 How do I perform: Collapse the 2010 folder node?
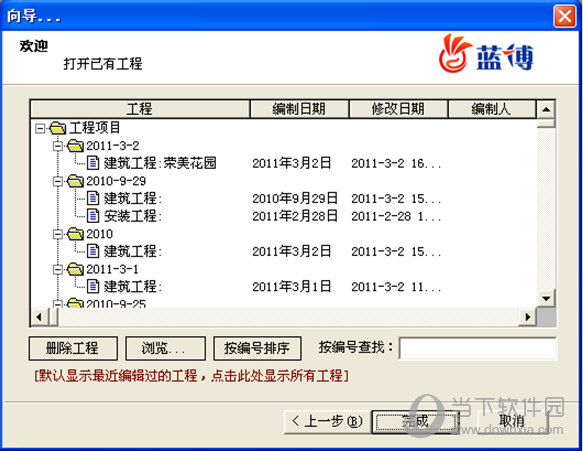[x=58, y=234]
